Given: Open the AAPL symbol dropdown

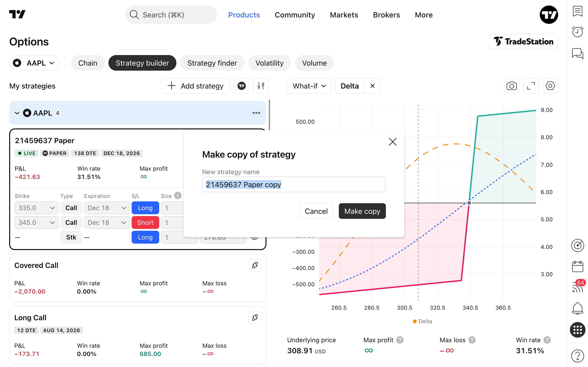Looking at the screenshot, I should click(x=34, y=63).
